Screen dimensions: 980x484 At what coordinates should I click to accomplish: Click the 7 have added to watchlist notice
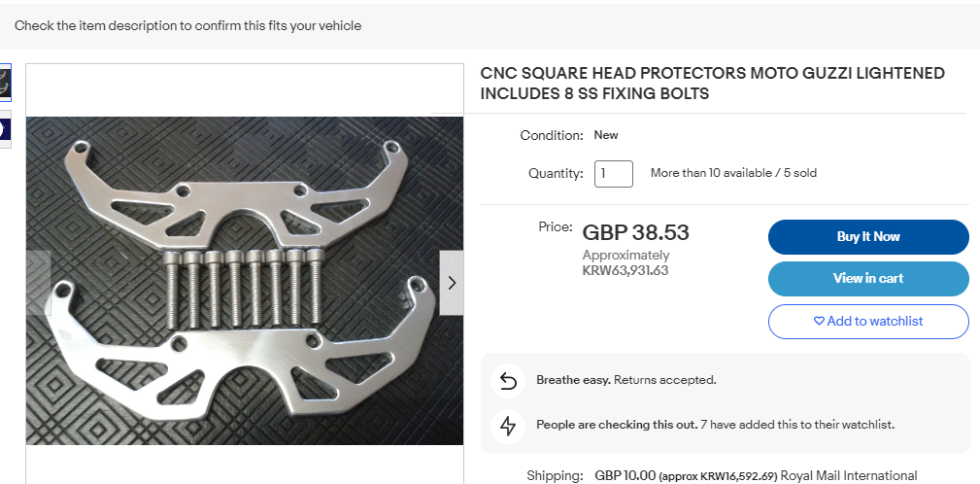pos(796,425)
